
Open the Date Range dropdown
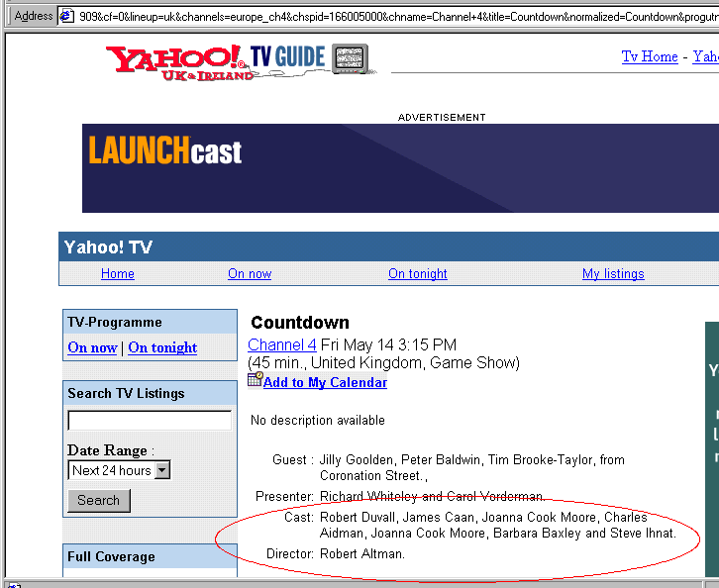(119, 470)
